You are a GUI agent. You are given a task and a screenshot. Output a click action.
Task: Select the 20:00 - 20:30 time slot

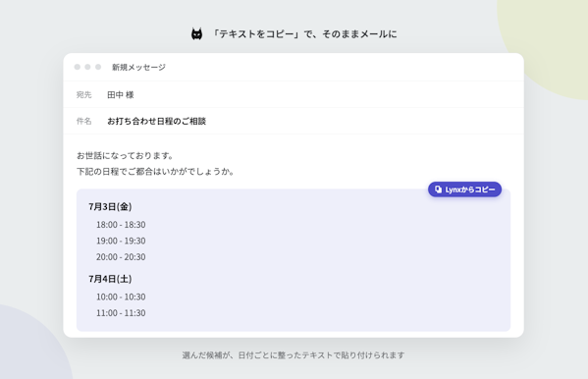tap(121, 257)
